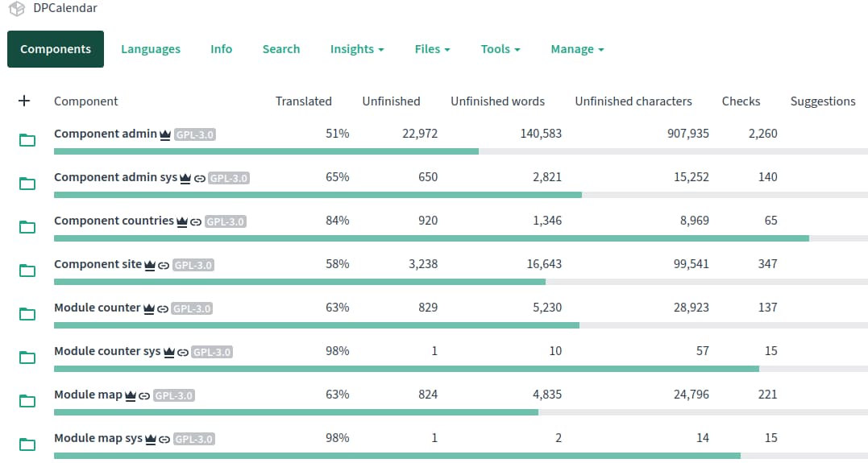This screenshot has width=868, height=463.
Task: Open the Tools dropdown menu
Action: (500, 49)
